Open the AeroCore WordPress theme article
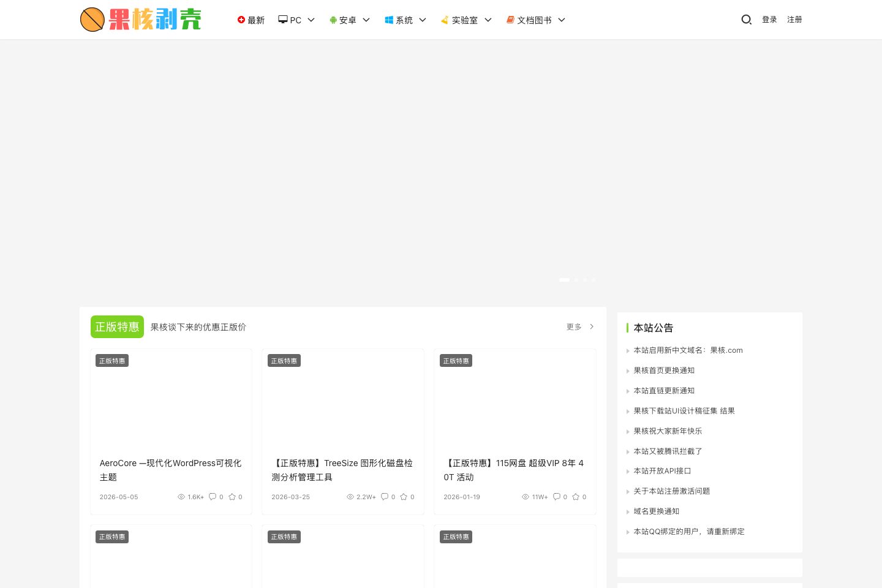The width and height of the screenshot is (882, 588). (171, 470)
